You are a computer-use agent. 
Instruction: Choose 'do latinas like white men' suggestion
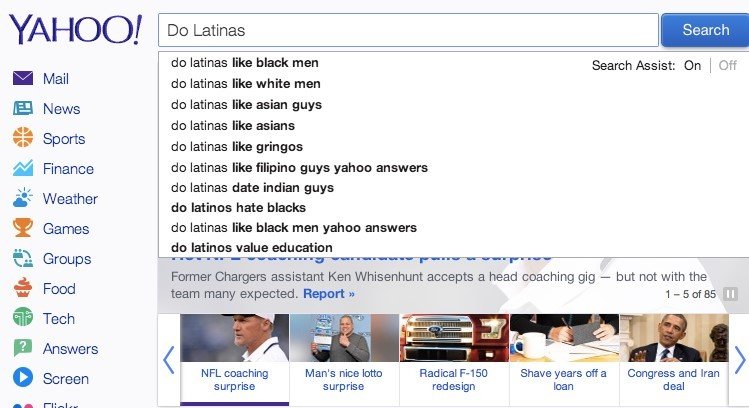pos(246,84)
